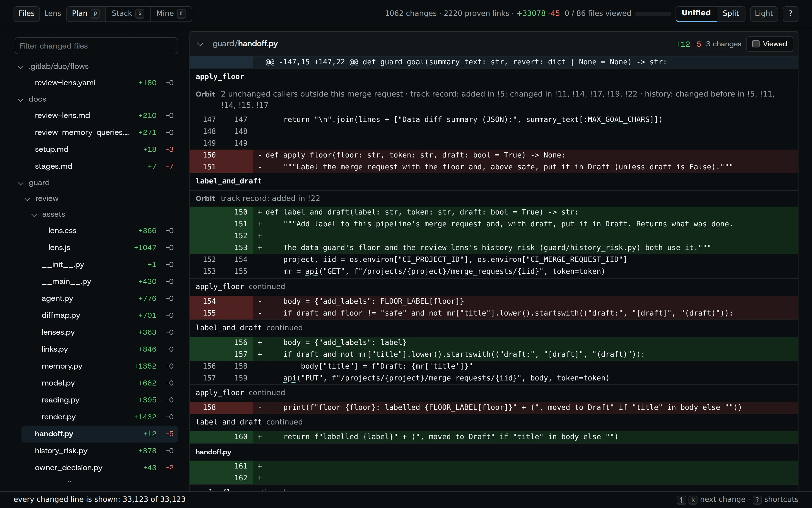This screenshot has width=812, height=508.
Task: Collapse the guard folder chevron
Action: (x=21, y=183)
